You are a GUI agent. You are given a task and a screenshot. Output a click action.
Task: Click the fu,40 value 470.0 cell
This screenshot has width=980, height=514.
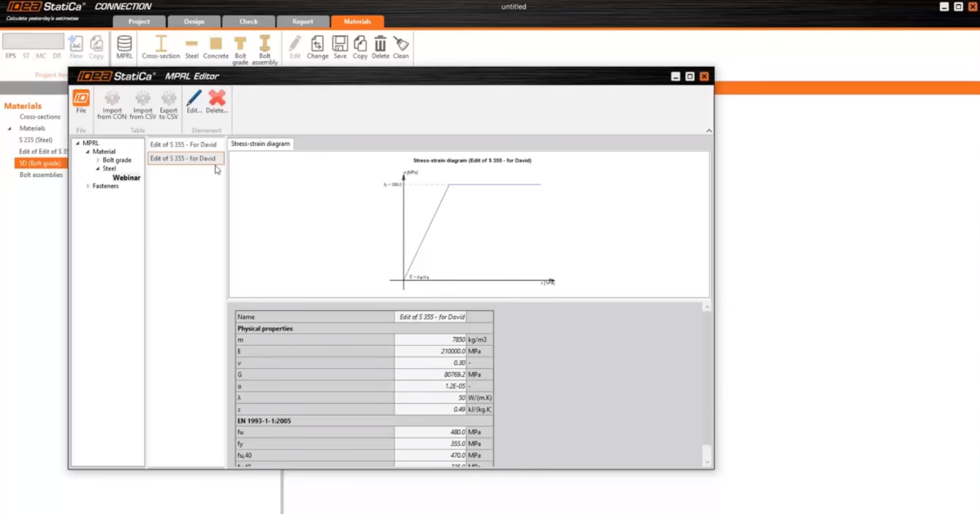430,455
